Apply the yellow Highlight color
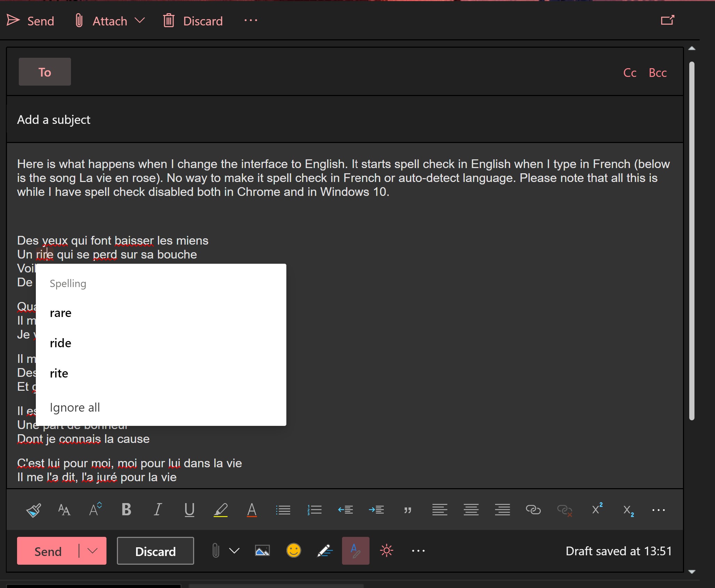Screen dimensions: 715x588 click(x=221, y=510)
